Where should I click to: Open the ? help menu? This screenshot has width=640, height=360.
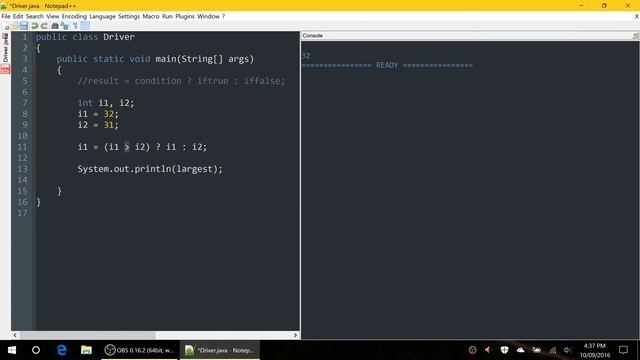pos(223,16)
